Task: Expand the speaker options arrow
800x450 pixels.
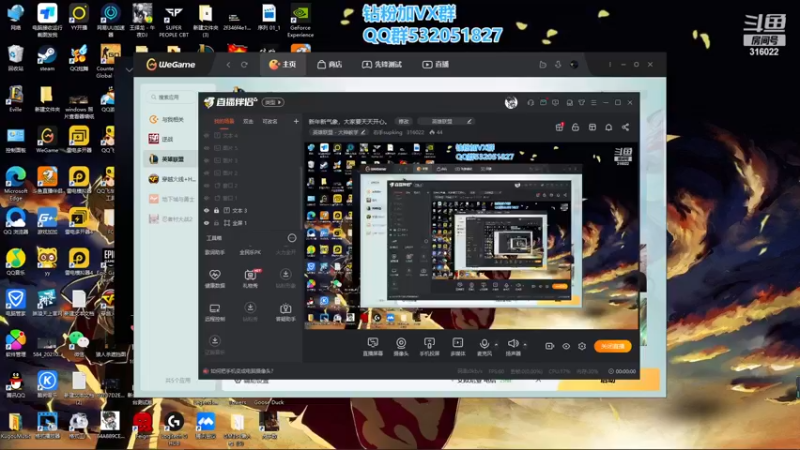Action: pos(525,345)
